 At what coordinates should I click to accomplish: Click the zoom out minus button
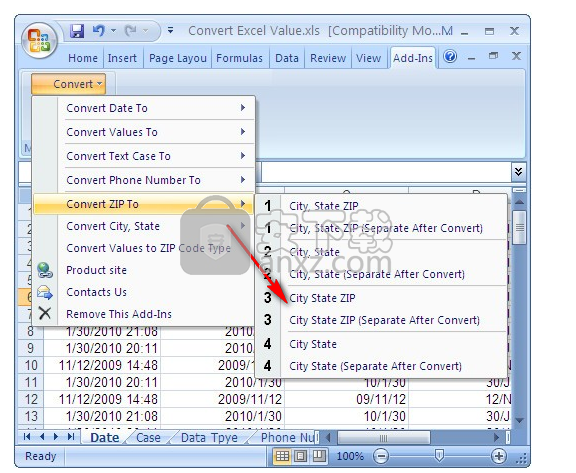(x=381, y=456)
